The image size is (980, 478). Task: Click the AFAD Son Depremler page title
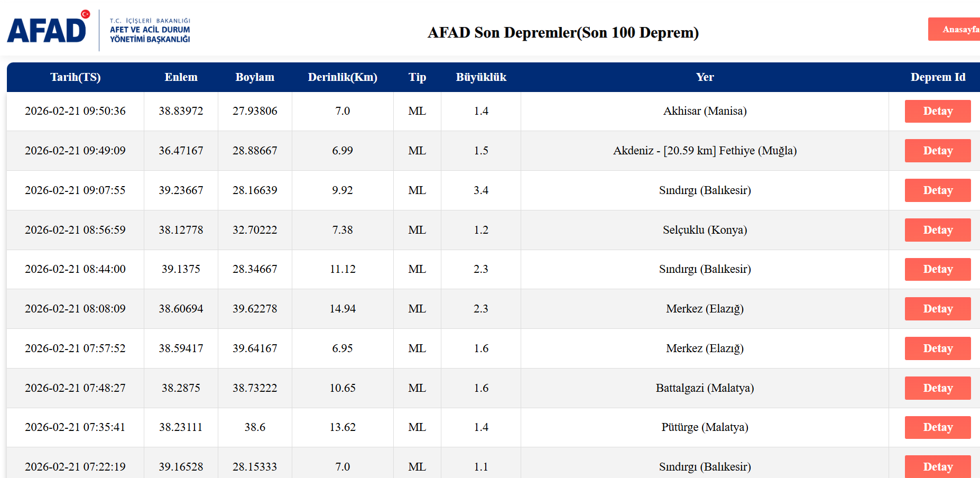[x=563, y=33]
